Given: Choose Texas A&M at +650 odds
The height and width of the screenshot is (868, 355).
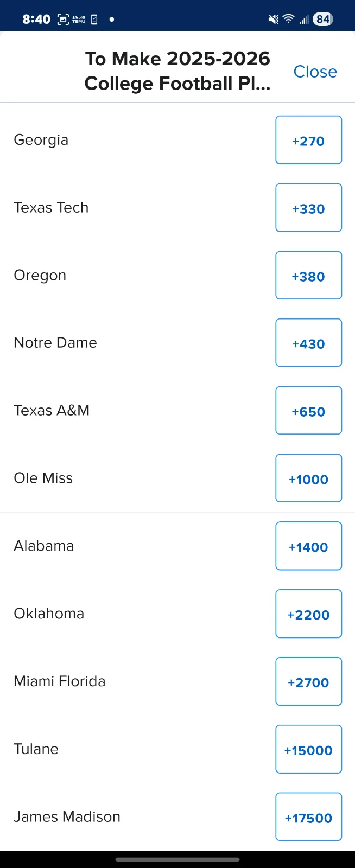Looking at the screenshot, I should click(308, 410).
